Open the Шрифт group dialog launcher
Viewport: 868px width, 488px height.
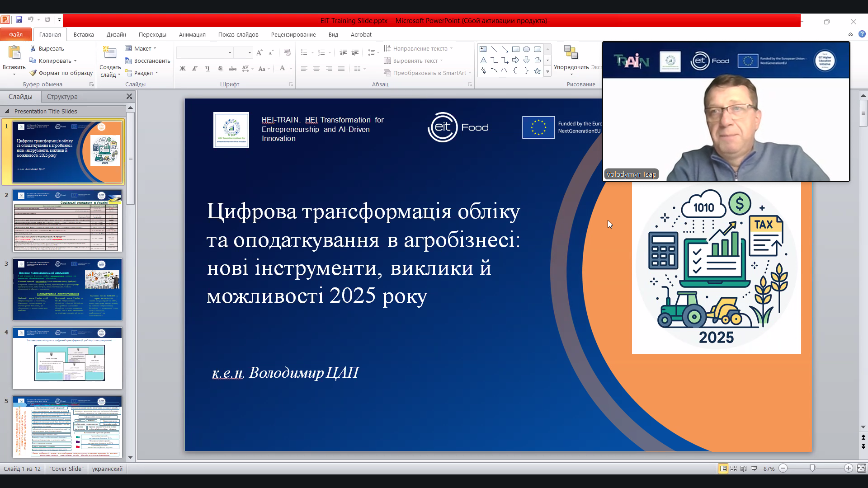[x=291, y=84]
